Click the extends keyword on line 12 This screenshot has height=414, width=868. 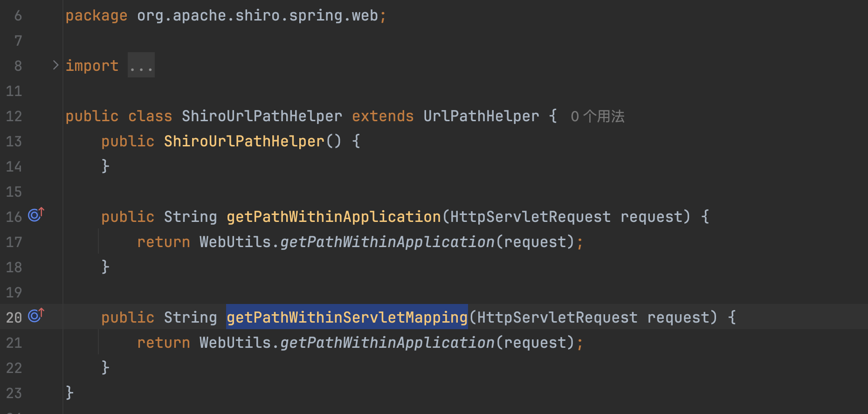coord(382,116)
